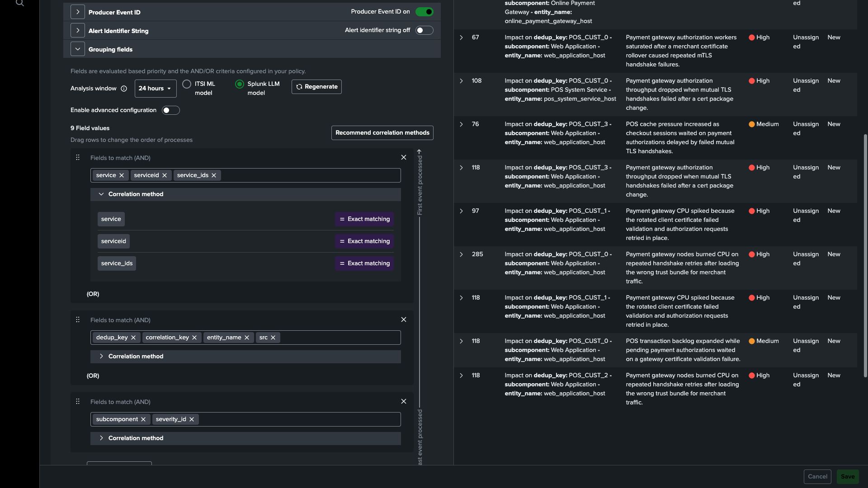Select the service_ids correlation field chip
This screenshot has height=488, width=868.
(x=117, y=263)
